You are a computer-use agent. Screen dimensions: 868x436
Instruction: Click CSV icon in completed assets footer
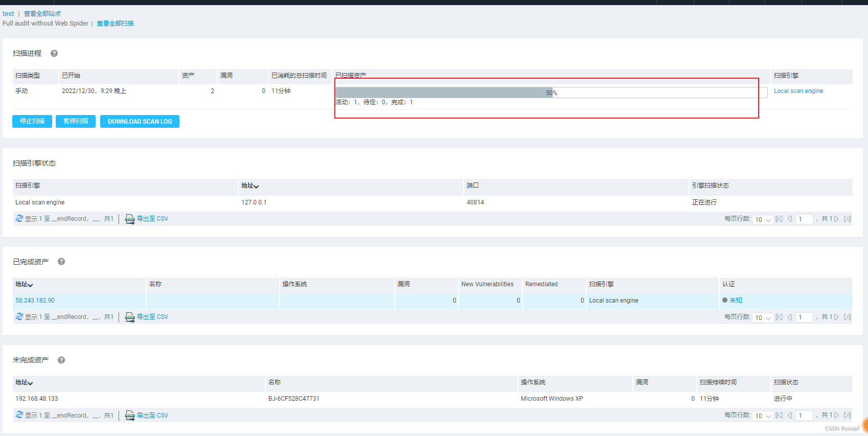(x=130, y=317)
